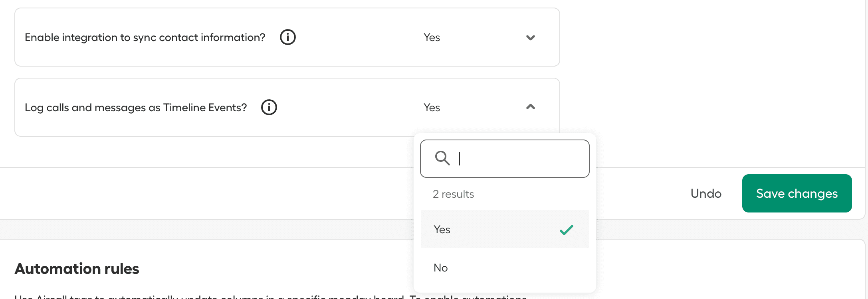Click the "Enable integration to sync contact information?" label
Image resolution: width=868 pixels, height=299 pixels.
coord(145,37)
